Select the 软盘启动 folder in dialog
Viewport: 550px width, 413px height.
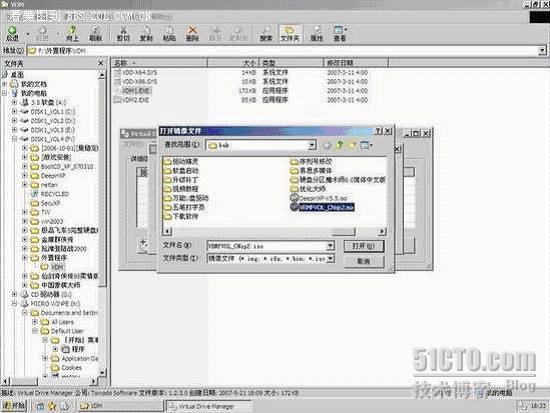(x=181, y=171)
